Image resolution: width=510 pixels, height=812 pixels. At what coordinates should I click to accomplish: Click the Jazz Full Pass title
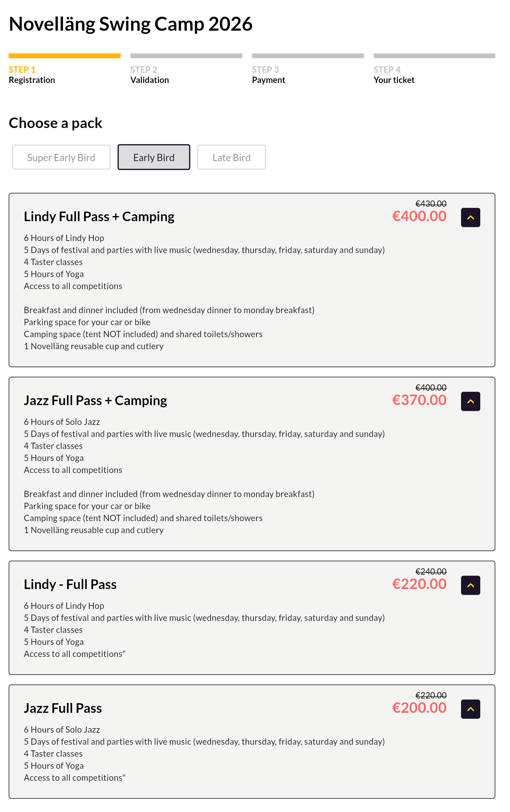[x=63, y=708]
